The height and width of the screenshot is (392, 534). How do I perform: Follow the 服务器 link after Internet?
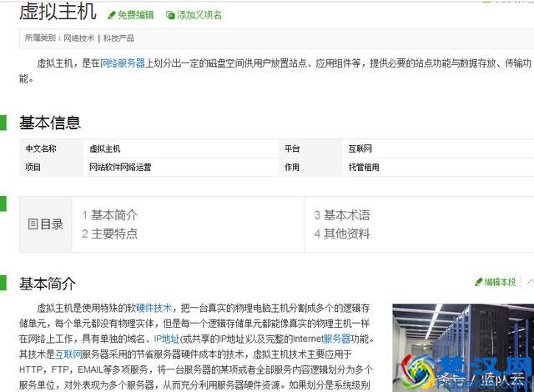point(337,339)
